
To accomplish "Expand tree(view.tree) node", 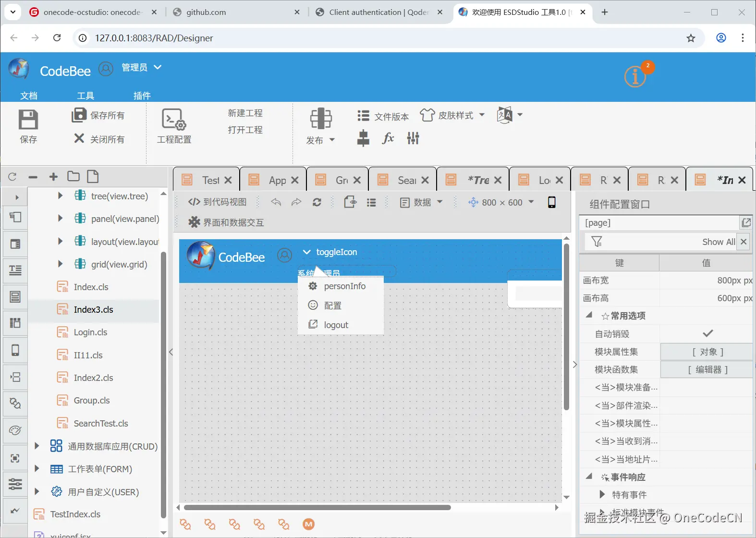I will (x=60, y=196).
